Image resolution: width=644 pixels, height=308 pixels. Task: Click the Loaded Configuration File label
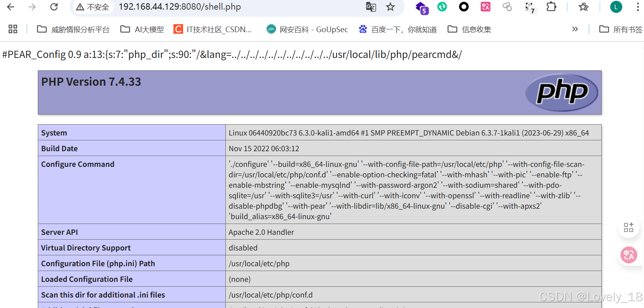tap(87, 279)
